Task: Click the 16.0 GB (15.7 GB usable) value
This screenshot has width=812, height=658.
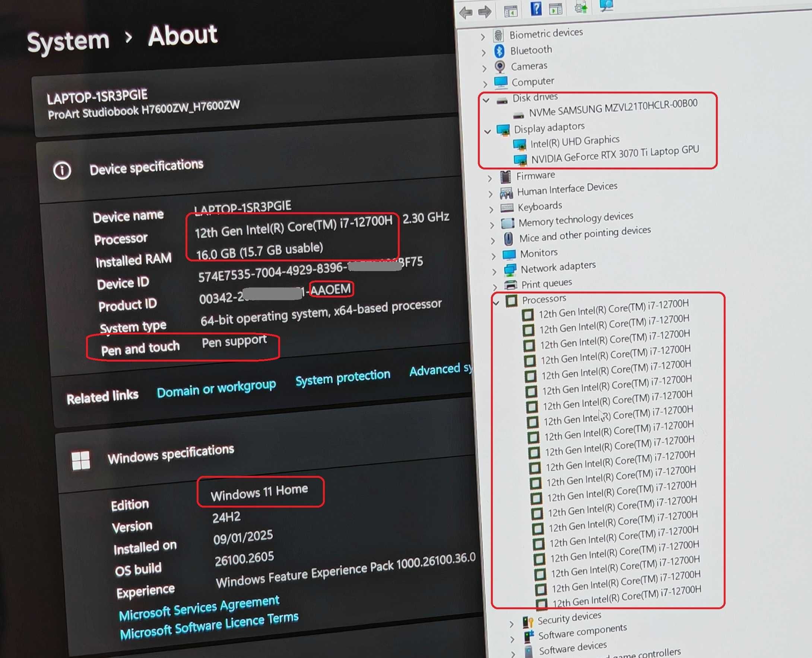Action: 260,251
